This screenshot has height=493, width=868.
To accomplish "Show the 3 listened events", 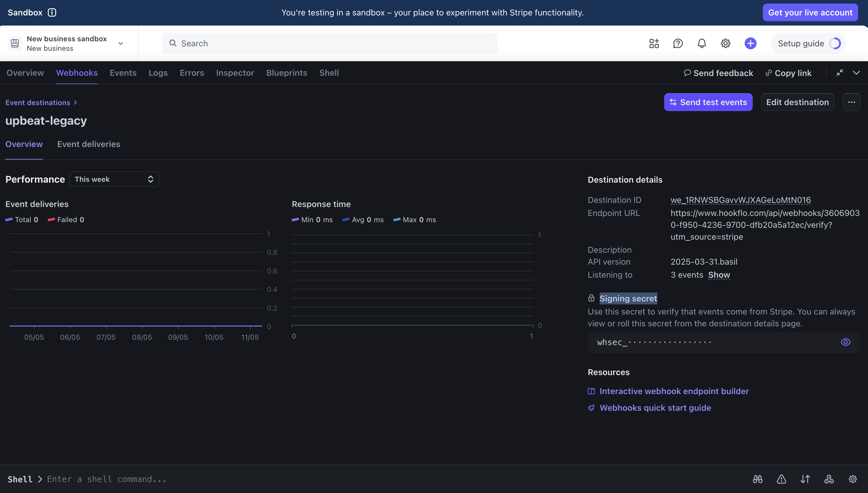I will [x=719, y=275].
